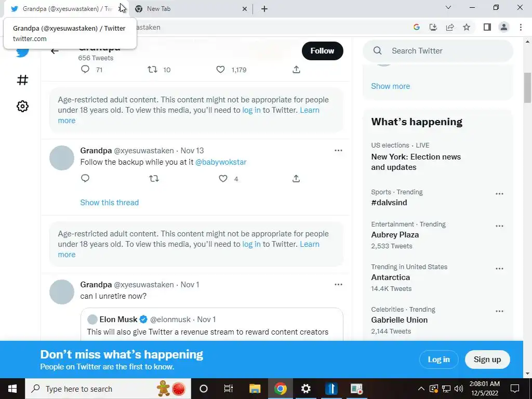Image resolution: width=532 pixels, height=399 pixels.
Task: Click the Google icon in address bar
Action: click(x=417, y=27)
